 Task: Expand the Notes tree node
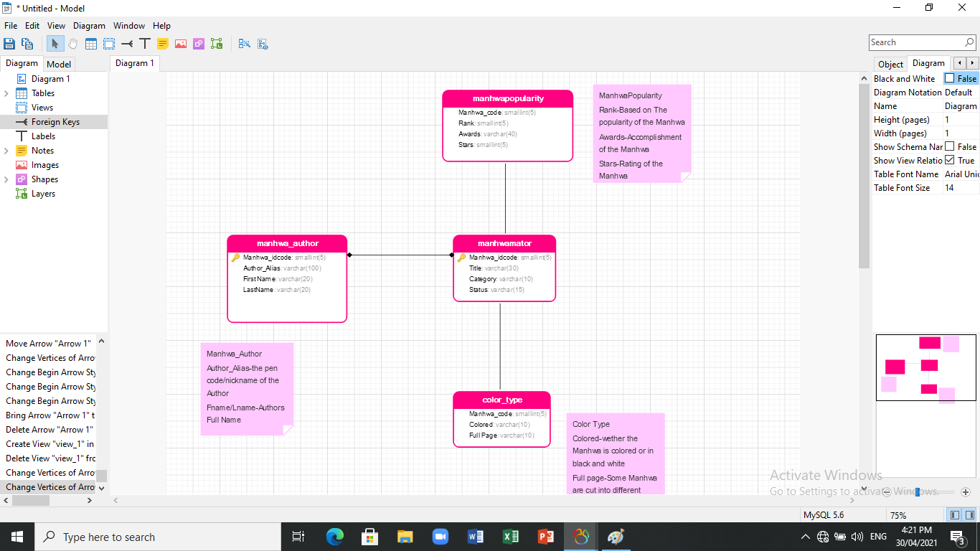tap(6, 151)
